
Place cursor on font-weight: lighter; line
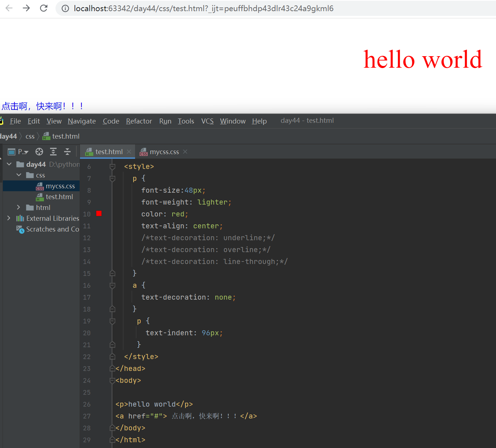[186, 202]
